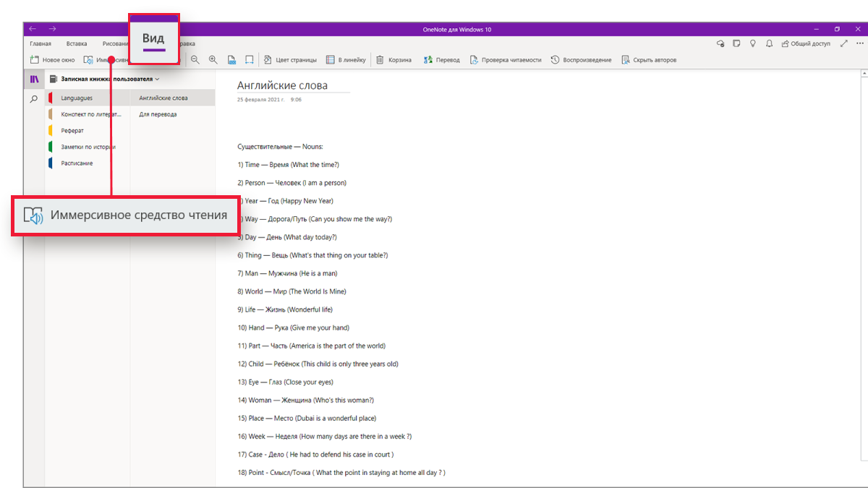Viewport: 868px width, 488px height.
Task: Open notifications bell
Action: coord(769,43)
